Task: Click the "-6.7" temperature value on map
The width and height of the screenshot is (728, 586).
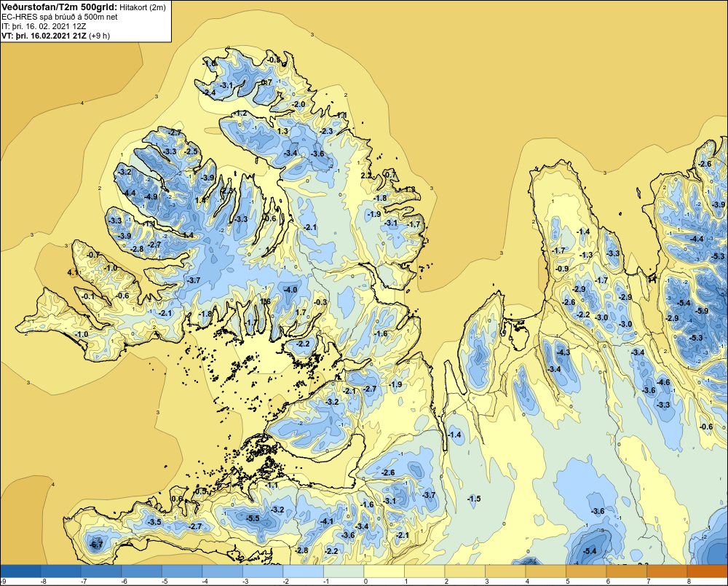Action: pos(96,545)
